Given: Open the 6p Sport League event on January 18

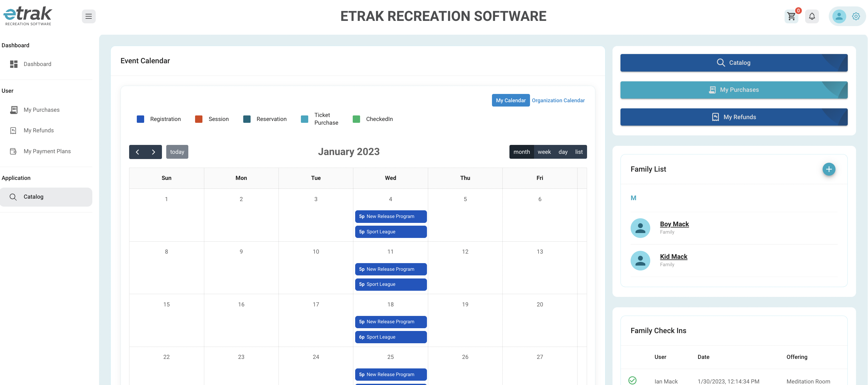Looking at the screenshot, I should coord(391,337).
